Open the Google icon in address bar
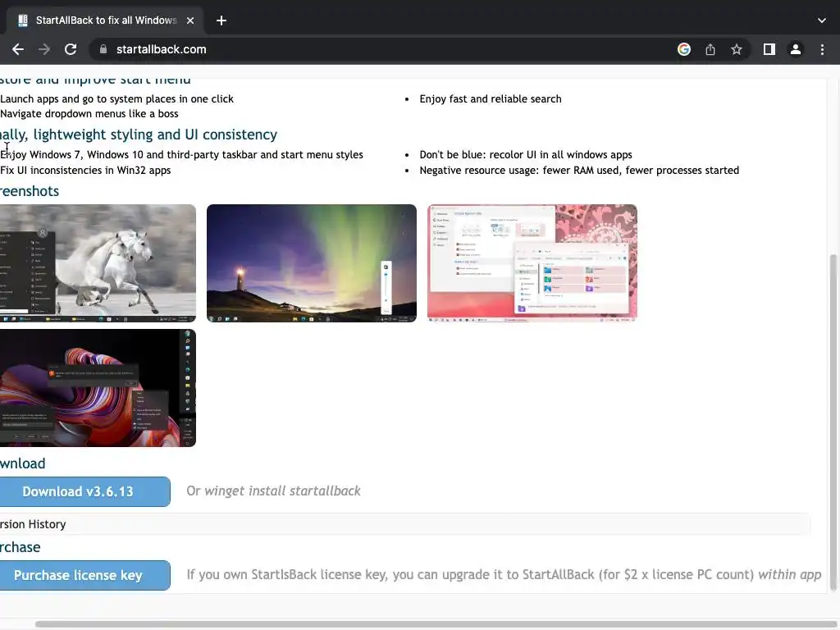The image size is (840, 630). tap(683, 49)
